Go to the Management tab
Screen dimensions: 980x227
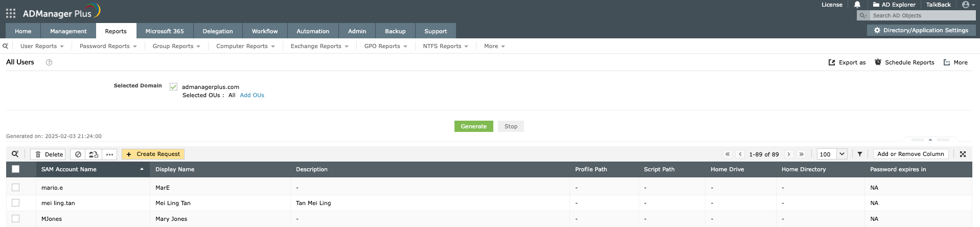pos(69,31)
